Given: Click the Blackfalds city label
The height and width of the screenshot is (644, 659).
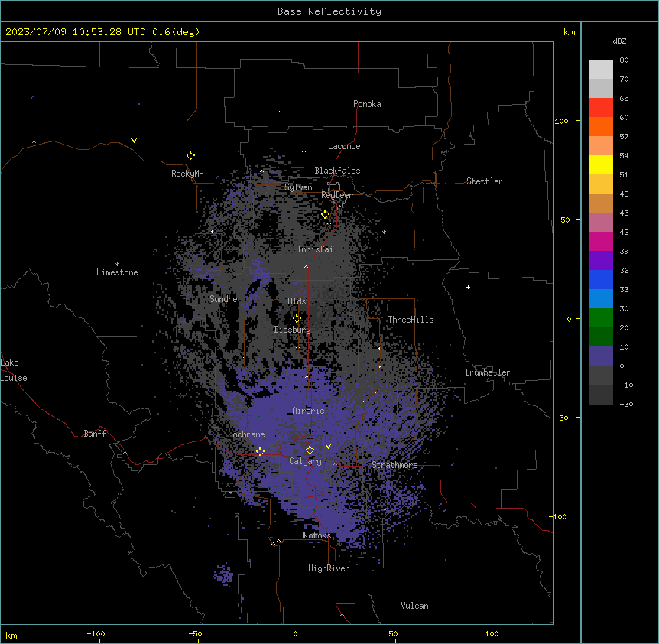Looking at the screenshot, I should [337, 171].
